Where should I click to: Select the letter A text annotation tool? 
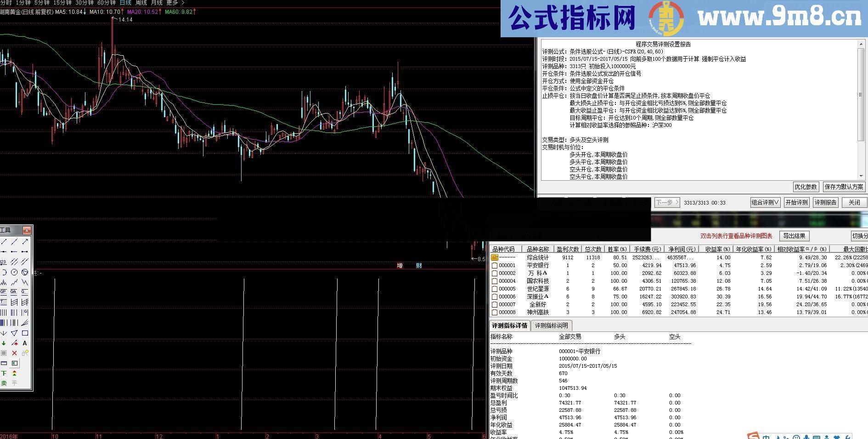25,343
